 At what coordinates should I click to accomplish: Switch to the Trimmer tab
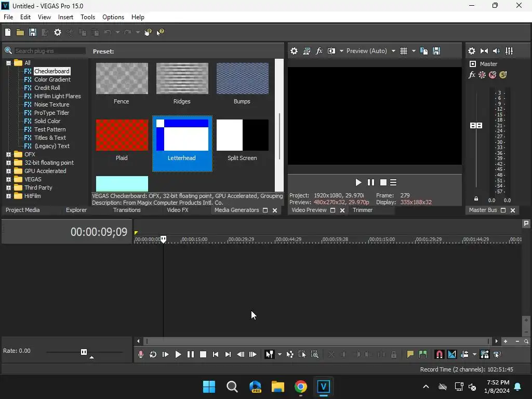click(362, 210)
